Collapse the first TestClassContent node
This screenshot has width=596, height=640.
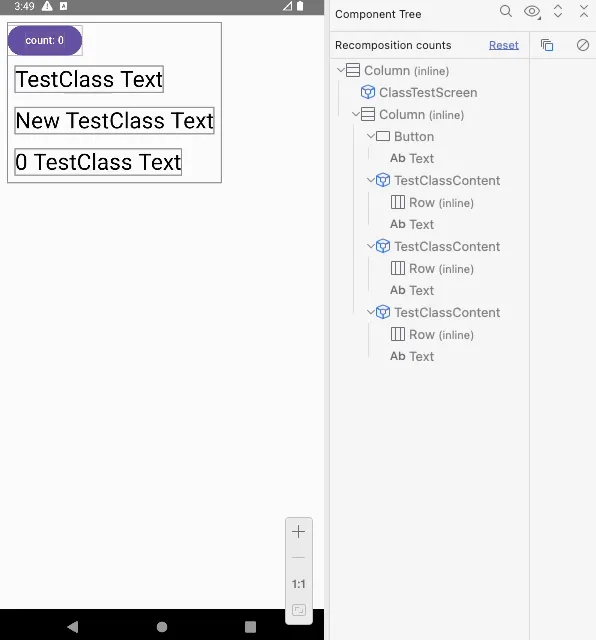370,180
